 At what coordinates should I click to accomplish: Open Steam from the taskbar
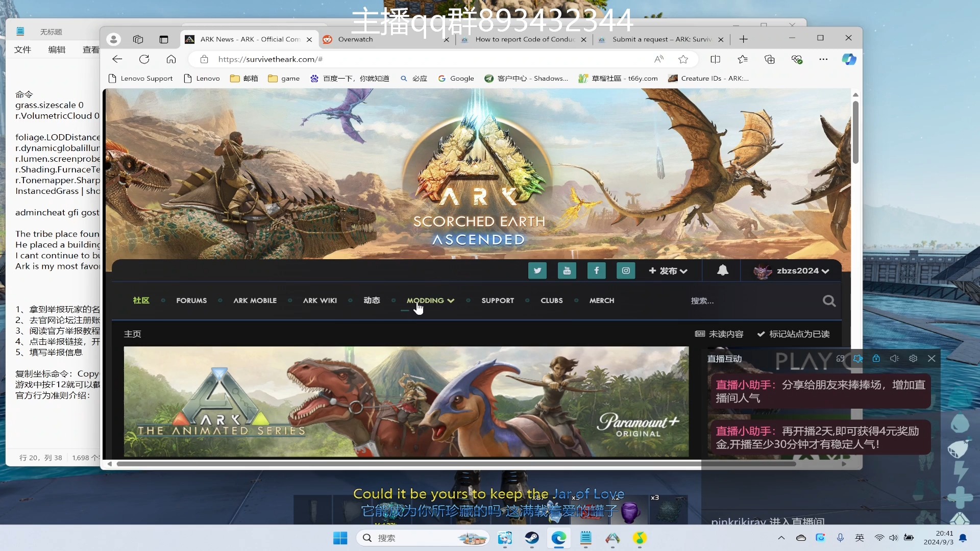pos(532,538)
